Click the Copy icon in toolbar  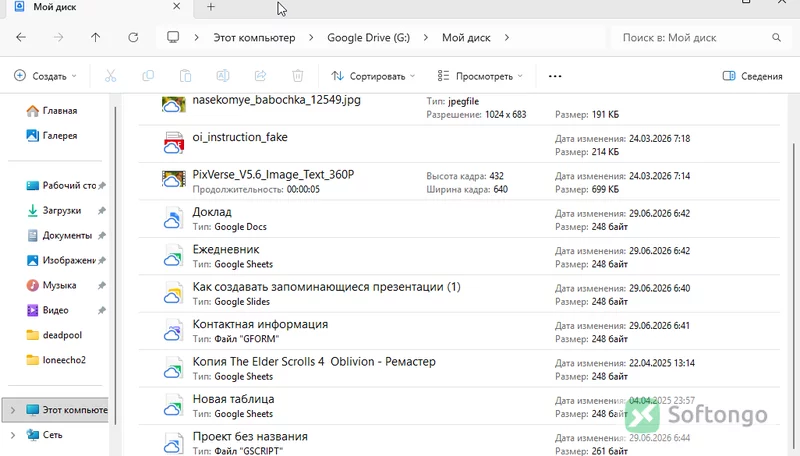coord(148,76)
